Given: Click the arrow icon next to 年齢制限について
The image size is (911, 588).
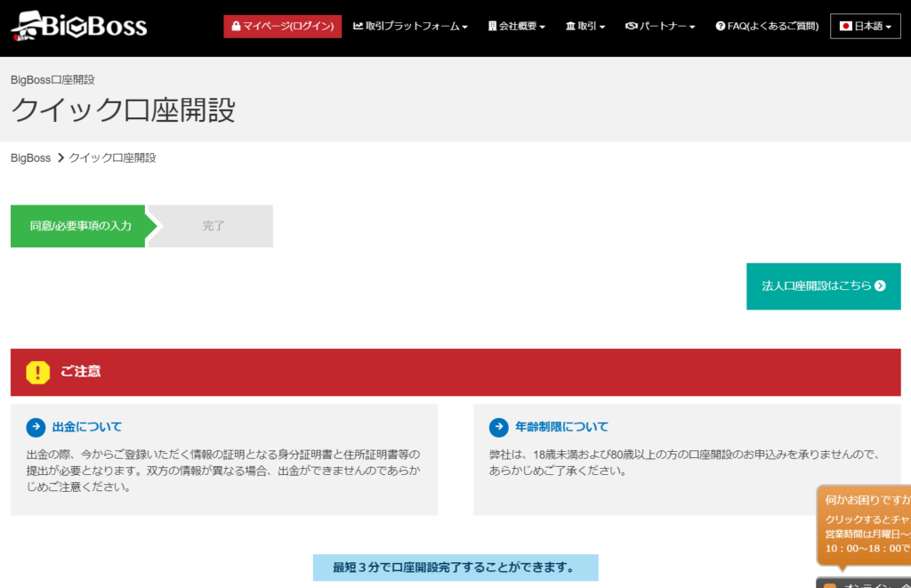Looking at the screenshot, I should pyautogui.click(x=498, y=427).
